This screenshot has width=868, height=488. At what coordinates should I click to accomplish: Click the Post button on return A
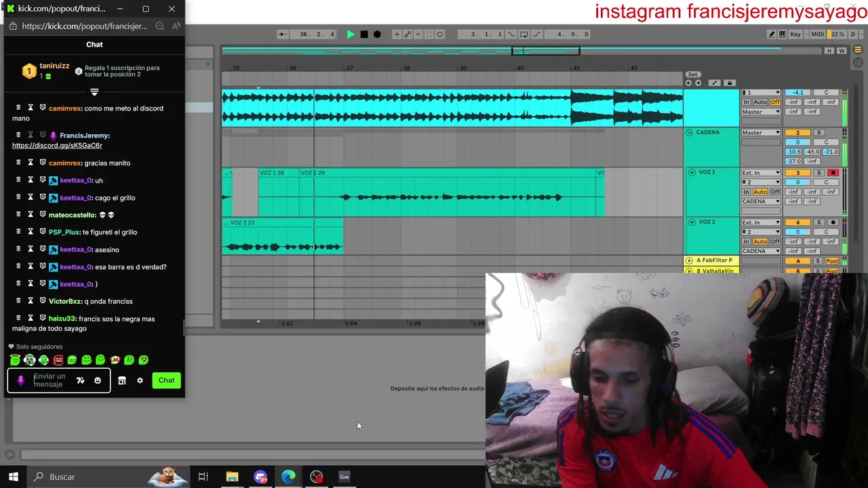[x=832, y=261]
